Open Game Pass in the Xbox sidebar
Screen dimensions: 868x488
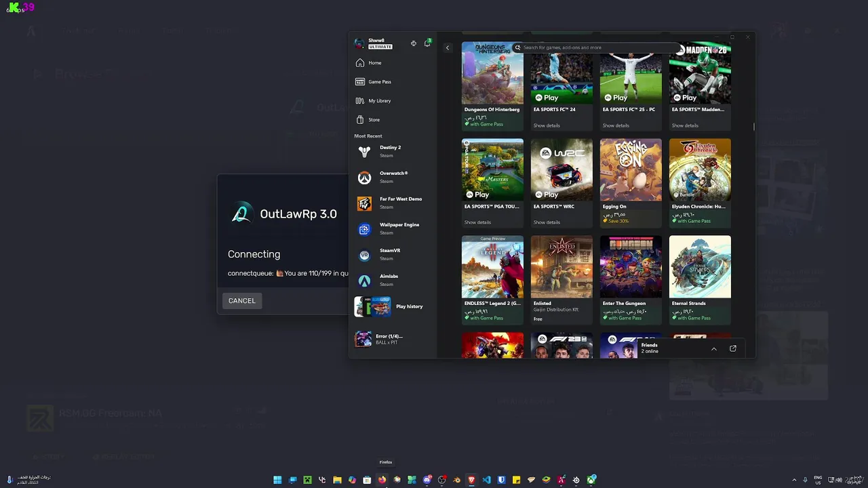pyautogui.click(x=393, y=82)
